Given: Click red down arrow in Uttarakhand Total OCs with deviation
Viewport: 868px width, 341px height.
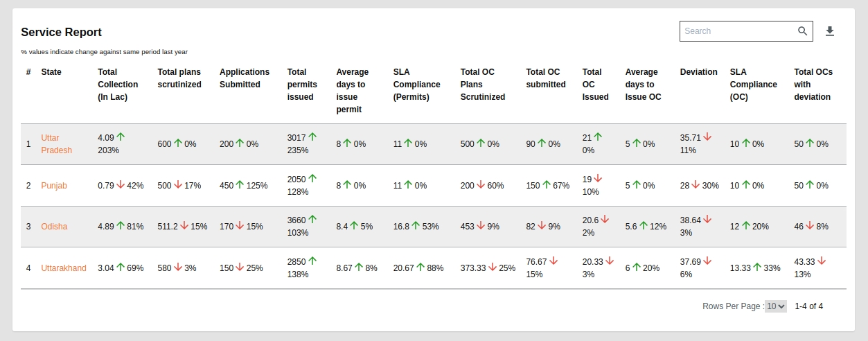Looking at the screenshot, I should click(822, 261).
